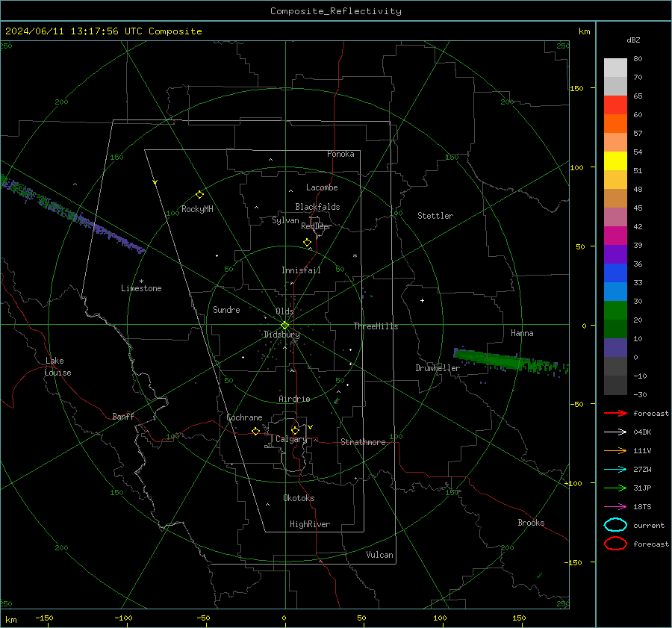
Task: Click the Olds label
Action: (x=284, y=311)
